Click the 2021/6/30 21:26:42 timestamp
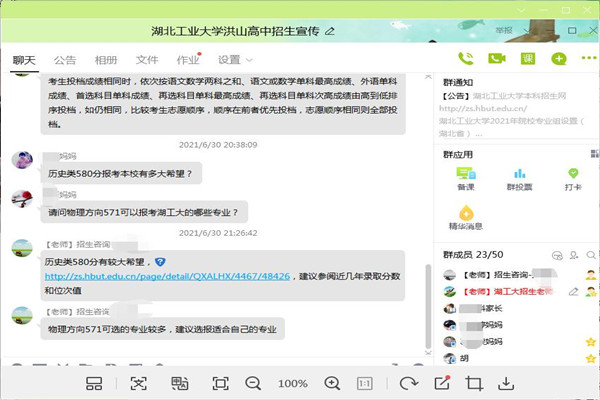The image size is (600, 400). click(218, 233)
